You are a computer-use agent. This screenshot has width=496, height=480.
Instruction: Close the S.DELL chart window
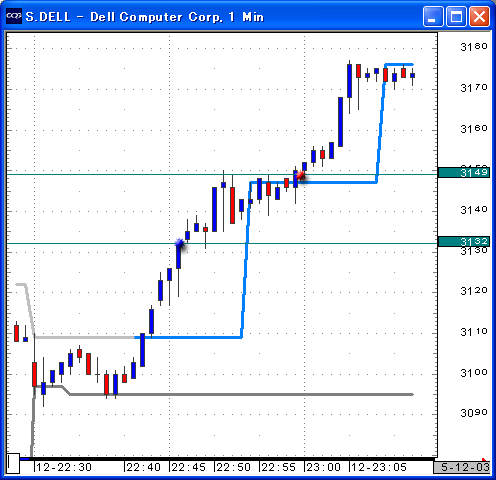[480, 16]
